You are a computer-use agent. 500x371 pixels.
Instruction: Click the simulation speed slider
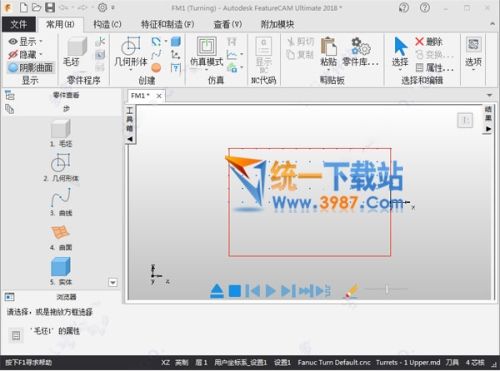coord(386,289)
